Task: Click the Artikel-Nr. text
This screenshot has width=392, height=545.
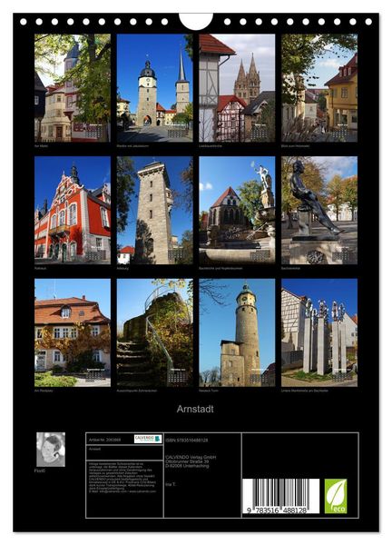Action: click(x=105, y=440)
